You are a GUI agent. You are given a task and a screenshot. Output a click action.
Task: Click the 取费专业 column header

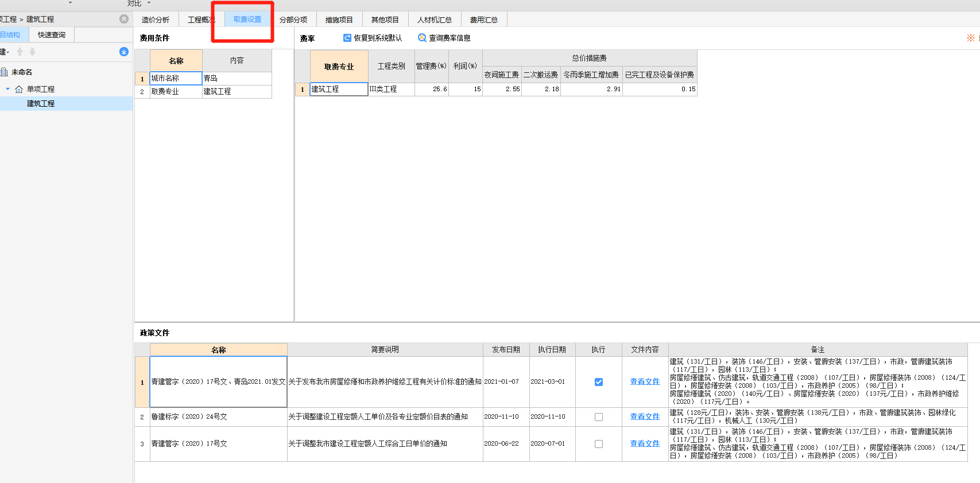pyautogui.click(x=339, y=67)
